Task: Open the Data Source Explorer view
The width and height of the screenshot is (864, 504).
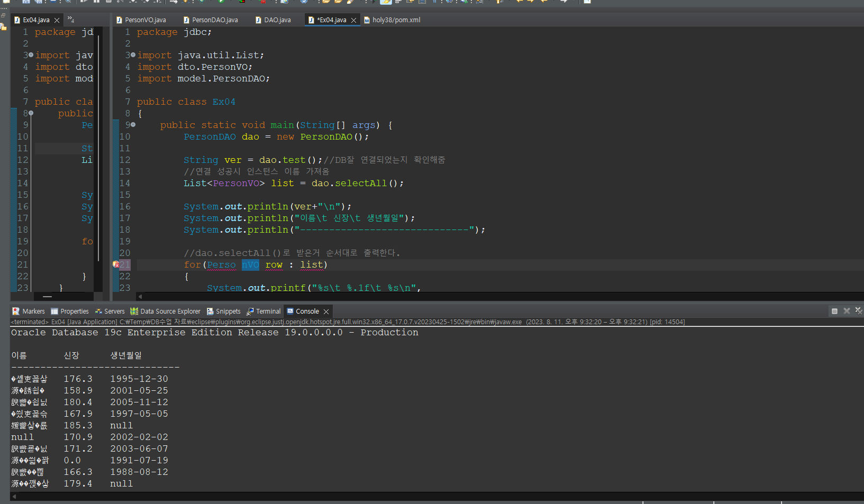Action: coord(166,311)
